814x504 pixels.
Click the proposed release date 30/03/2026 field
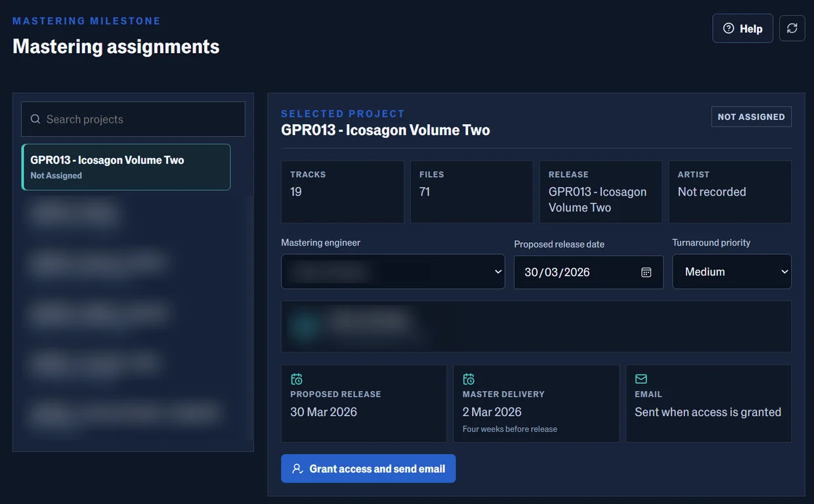click(x=588, y=272)
